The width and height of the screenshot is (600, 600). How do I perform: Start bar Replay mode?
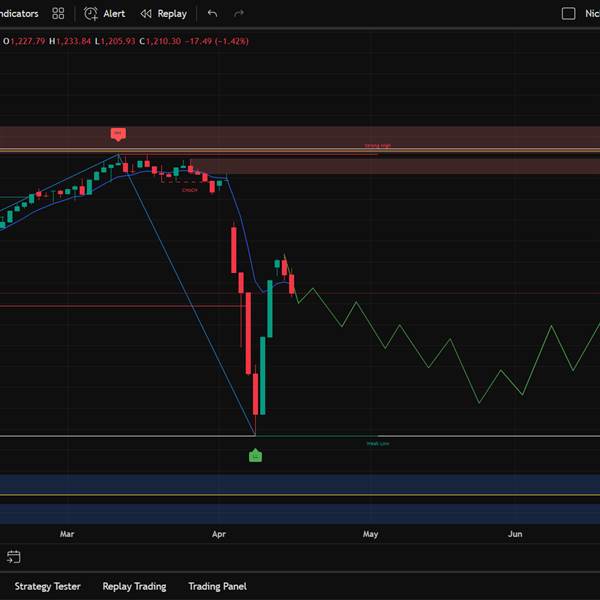click(x=163, y=14)
